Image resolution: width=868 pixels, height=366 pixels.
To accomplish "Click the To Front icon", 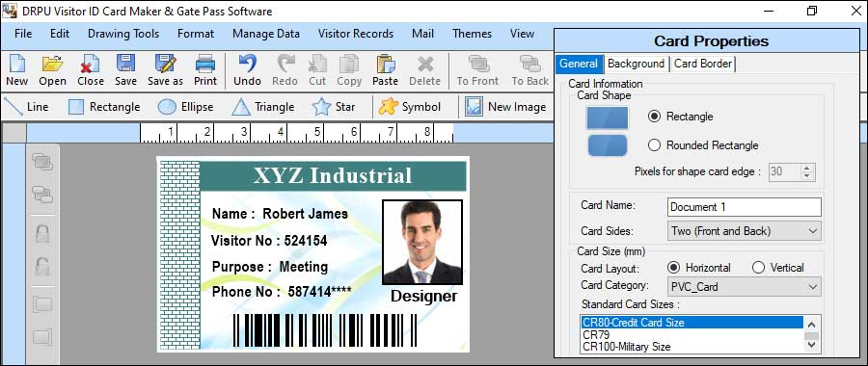I will pos(477,70).
